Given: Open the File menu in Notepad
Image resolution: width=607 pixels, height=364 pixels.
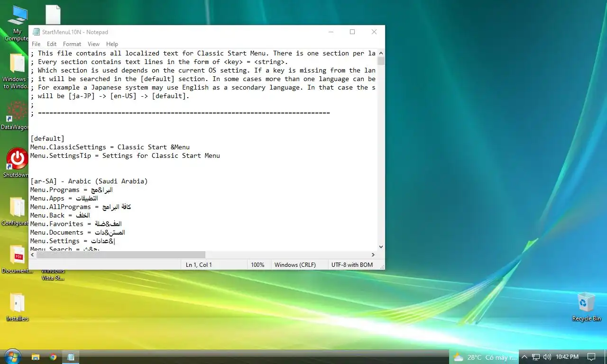Looking at the screenshot, I should (x=36, y=44).
